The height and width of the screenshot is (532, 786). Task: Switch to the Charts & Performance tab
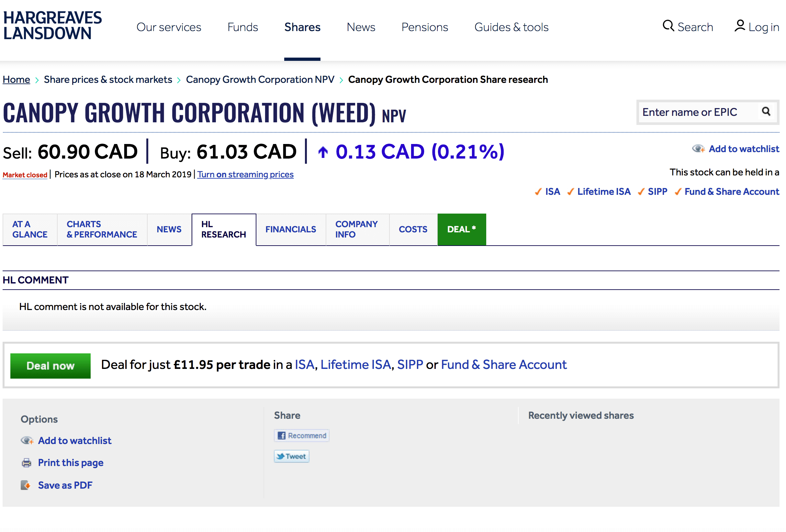(102, 229)
